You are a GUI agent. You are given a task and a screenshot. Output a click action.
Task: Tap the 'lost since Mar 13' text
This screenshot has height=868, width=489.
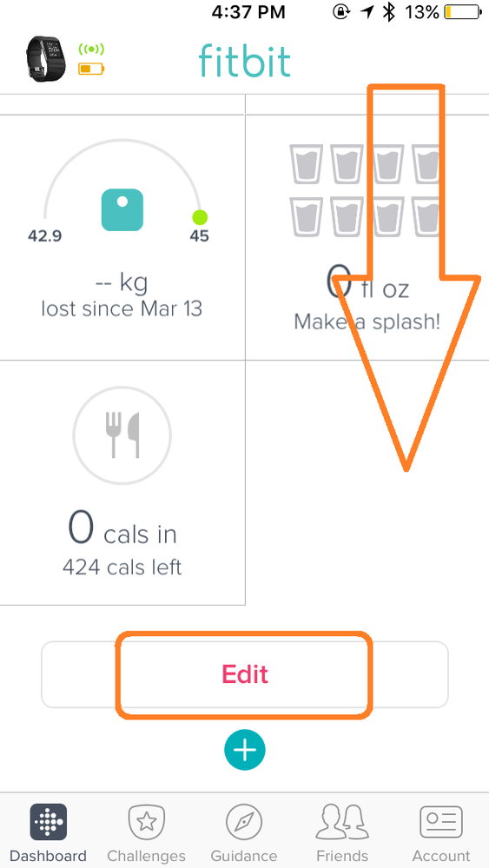click(x=122, y=309)
